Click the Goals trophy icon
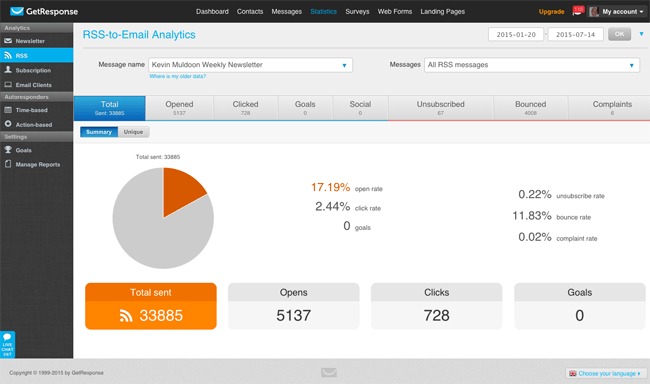Screen dimensions: 650x384 coord(8,150)
